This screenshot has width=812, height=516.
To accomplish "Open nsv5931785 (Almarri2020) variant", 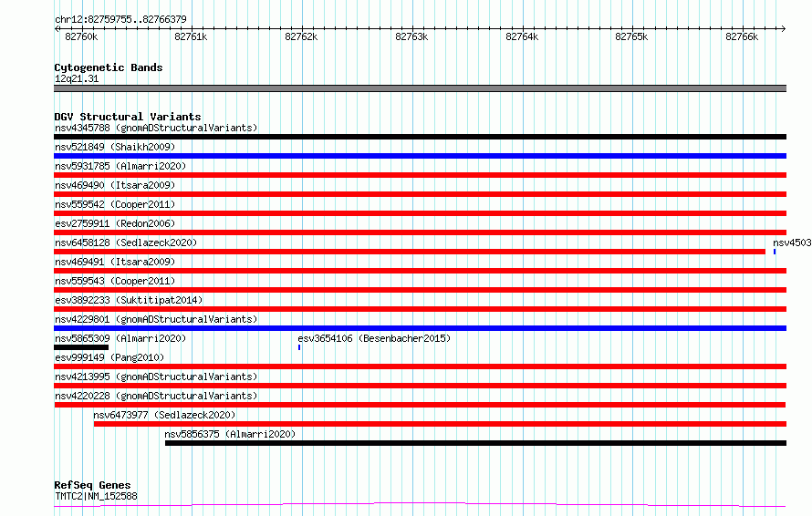I will pos(120,166).
